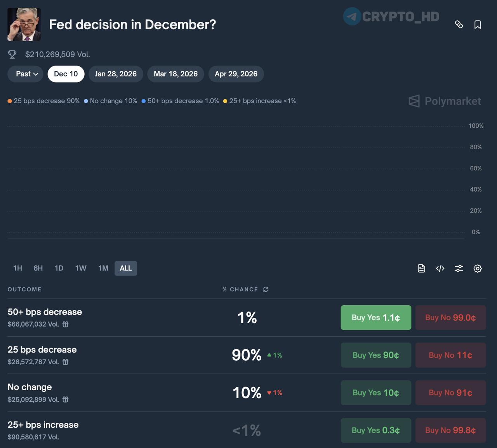This screenshot has height=448, width=497.
Task: Open the Past dates dropdown
Action: (x=25, y=74)
